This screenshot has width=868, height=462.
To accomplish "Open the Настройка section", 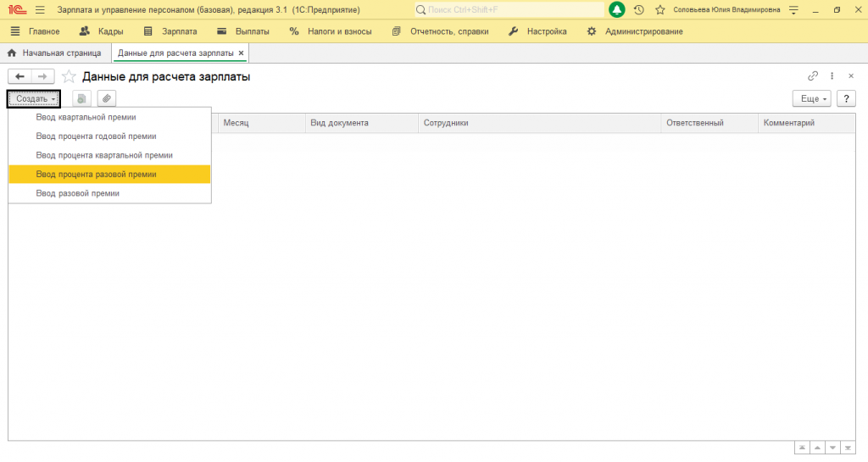I will 537,31.
